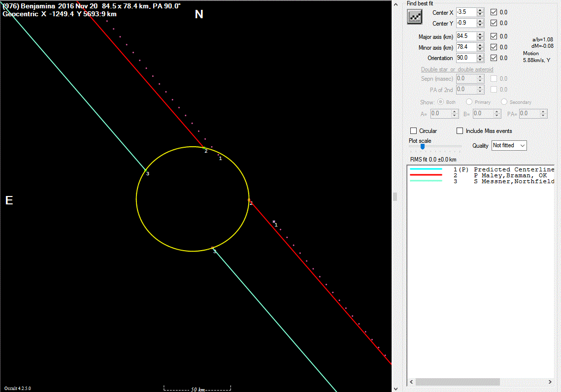Toggle the Orientation fit checkbox
The height and width of the screenshot is (392, 561).
point(494,58)
